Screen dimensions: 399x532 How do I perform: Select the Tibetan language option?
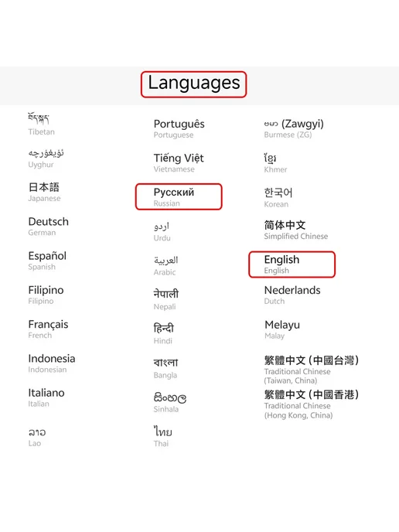point(42,124)
